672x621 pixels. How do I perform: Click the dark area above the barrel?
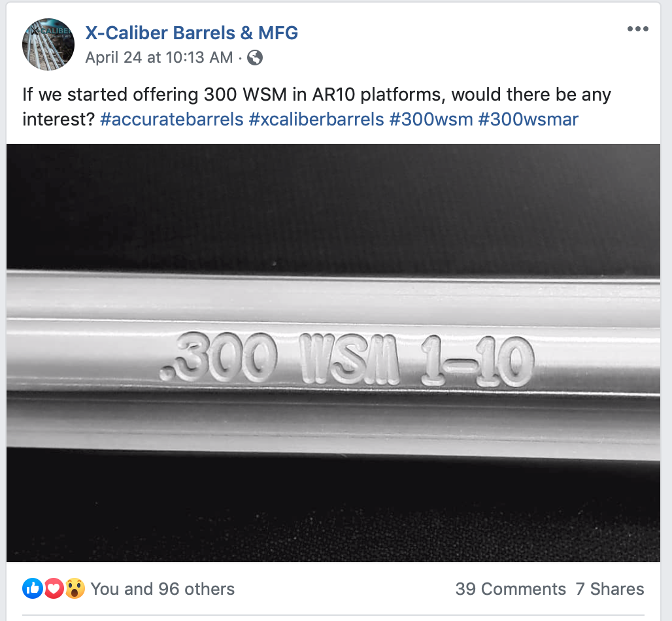(333, 206)
